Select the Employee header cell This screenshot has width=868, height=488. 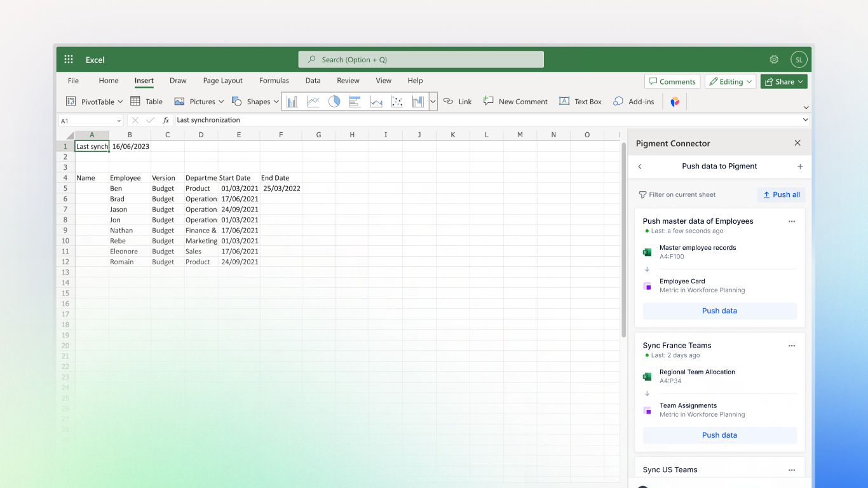[130, 178]
